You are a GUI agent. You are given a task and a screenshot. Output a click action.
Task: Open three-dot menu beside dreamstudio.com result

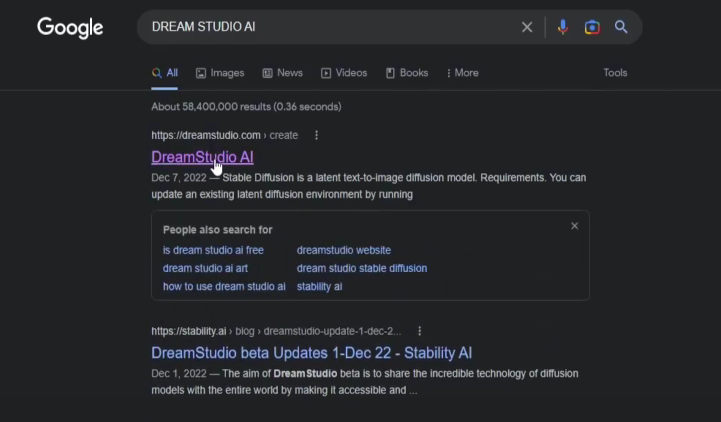pos(316,135)
